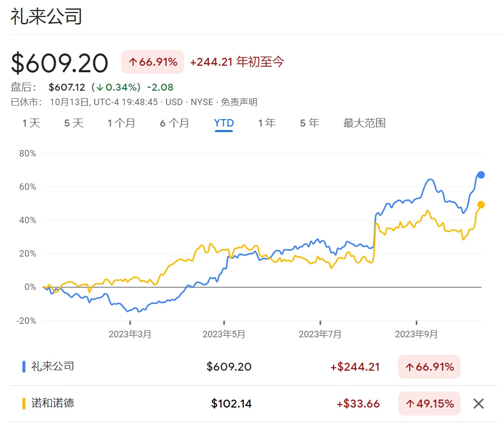Screen dimensions: 504x424
Task: Click the yellow 诺和诺德 legend color bar
Action: coord(23,403)
